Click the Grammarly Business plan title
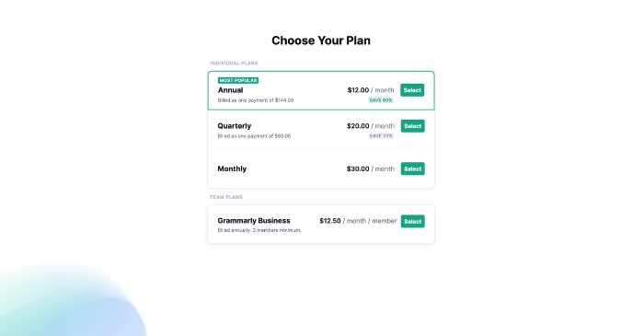The height and width of the screenshot is (336, 644). click(254, 221)
